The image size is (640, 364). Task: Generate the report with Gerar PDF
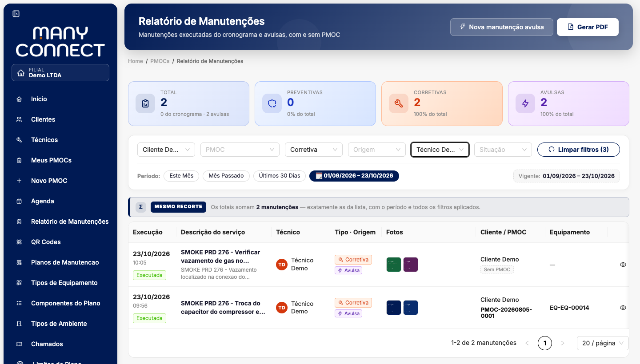(588, 27)
